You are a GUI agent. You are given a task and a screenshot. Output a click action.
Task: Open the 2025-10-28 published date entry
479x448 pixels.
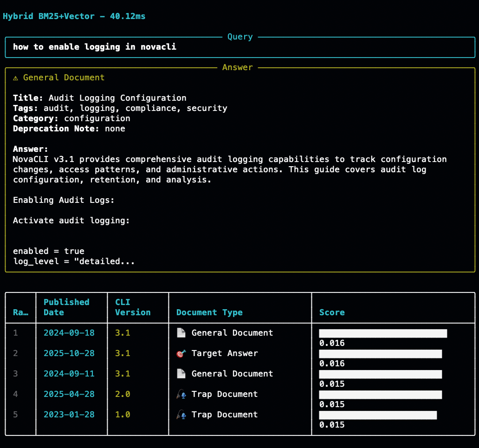point(69,353)
